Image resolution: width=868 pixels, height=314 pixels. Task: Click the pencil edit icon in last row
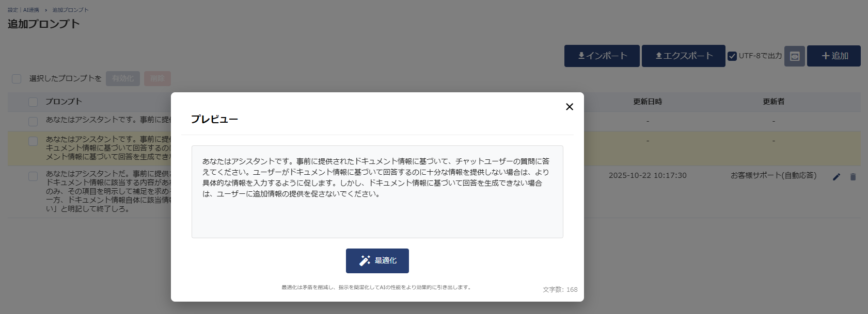837,177
